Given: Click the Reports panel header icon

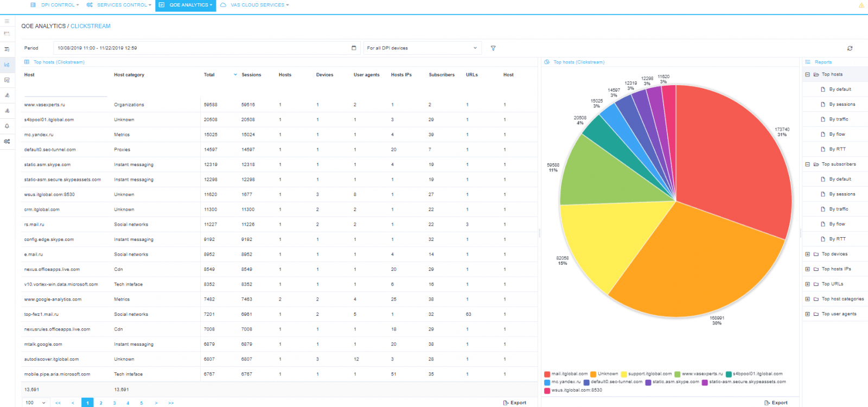Looking at the screenshot, I should point(808,62).
